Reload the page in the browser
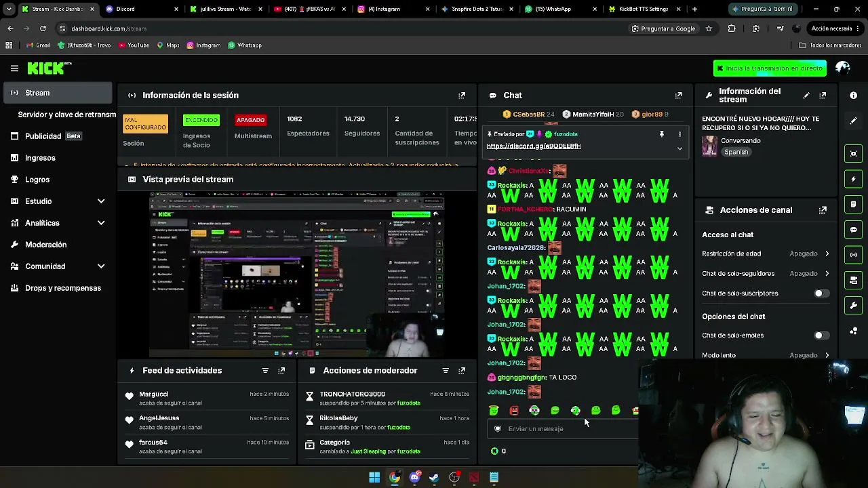868x488 pixels. [x=43, y=28]
